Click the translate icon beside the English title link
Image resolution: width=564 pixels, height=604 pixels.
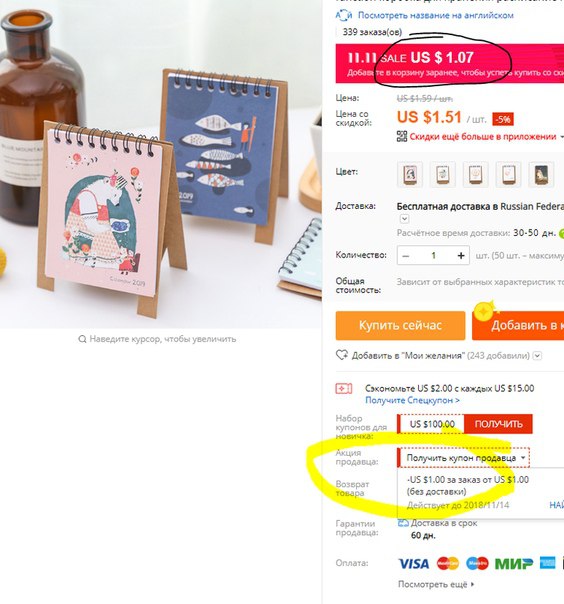[344, 15]
